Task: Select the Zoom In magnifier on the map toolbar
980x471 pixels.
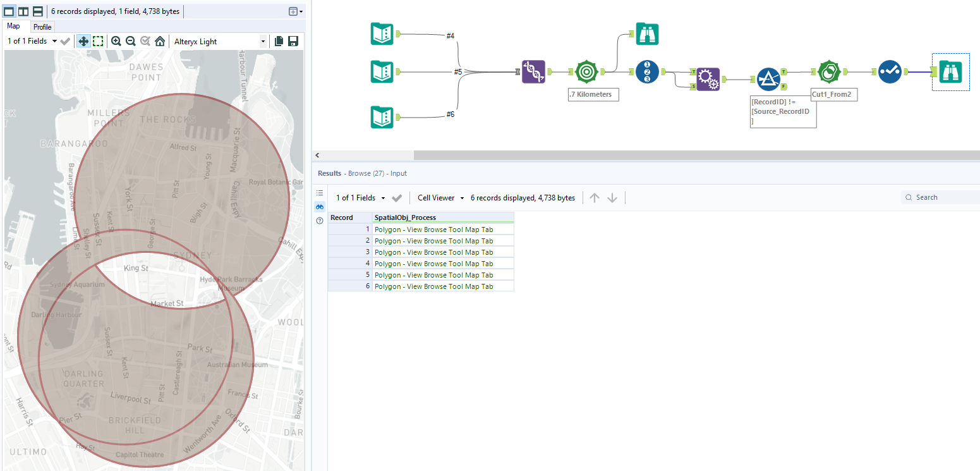Action: (116, 40)
